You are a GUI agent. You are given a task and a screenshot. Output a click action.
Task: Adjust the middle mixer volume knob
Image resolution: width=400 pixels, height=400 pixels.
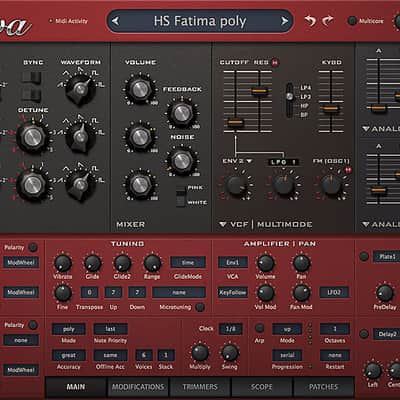click(140, 137)
